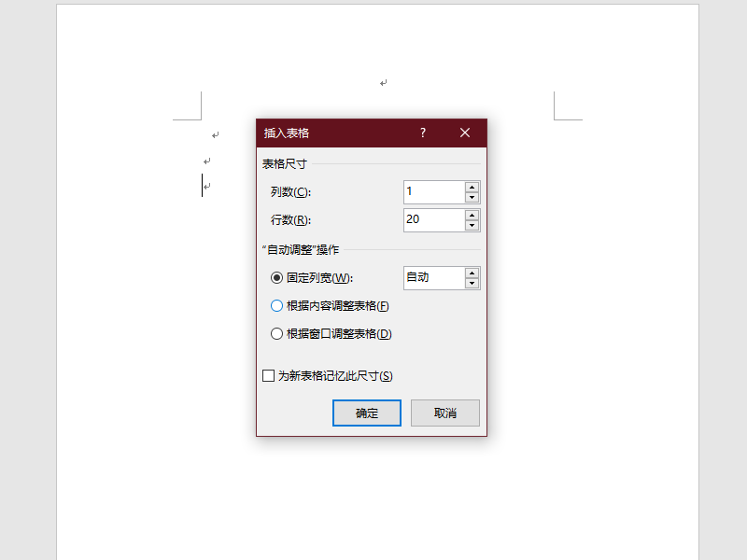Click the 固定列宽 width field showing 自动
This screenshot has width=747, height=560.
(434, 277)
